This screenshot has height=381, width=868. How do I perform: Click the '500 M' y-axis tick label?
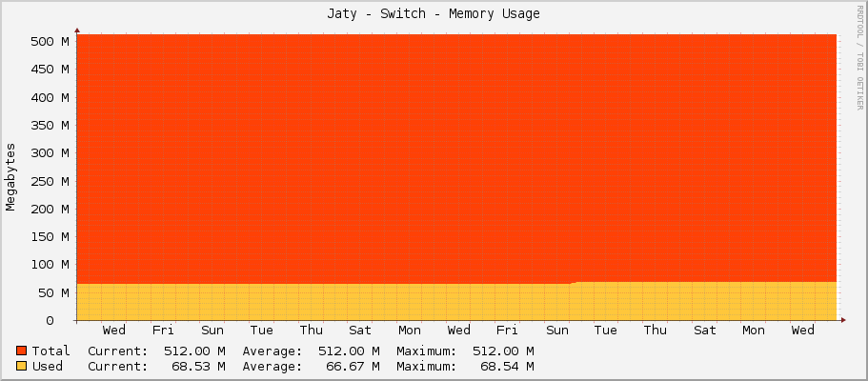tap(50, 42)
